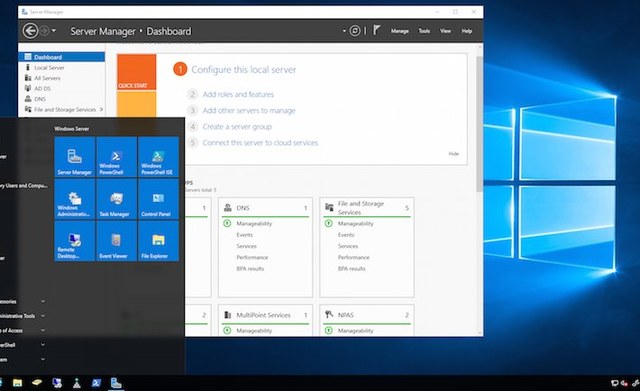Launch the Windows PowerShell start tile

coord(116,157)
